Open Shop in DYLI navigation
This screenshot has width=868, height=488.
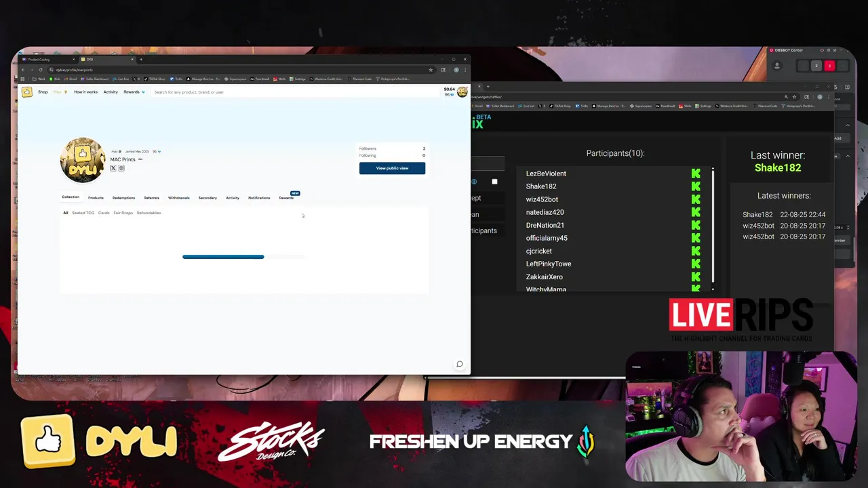click(43, 92)
